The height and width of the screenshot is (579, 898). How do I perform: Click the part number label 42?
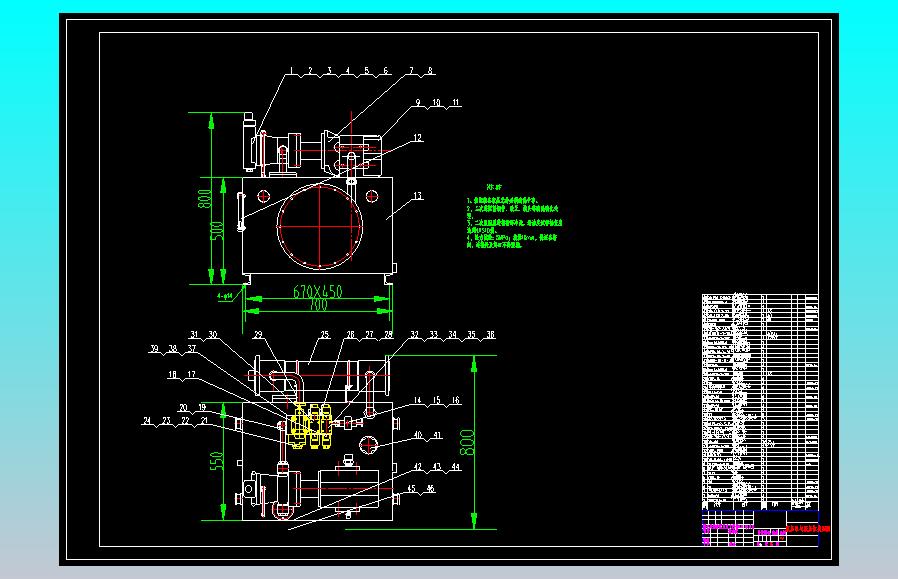pyautogui.click(x=418, y=467)
